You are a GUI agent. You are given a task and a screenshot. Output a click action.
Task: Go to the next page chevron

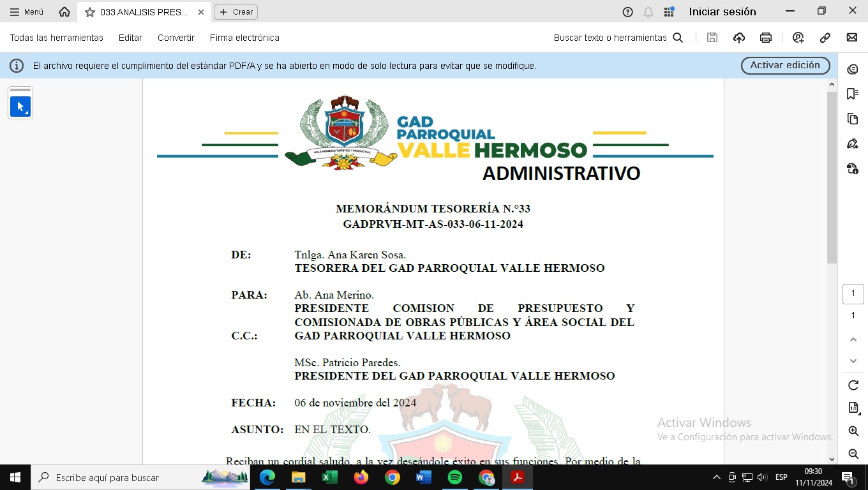(853, 361)
